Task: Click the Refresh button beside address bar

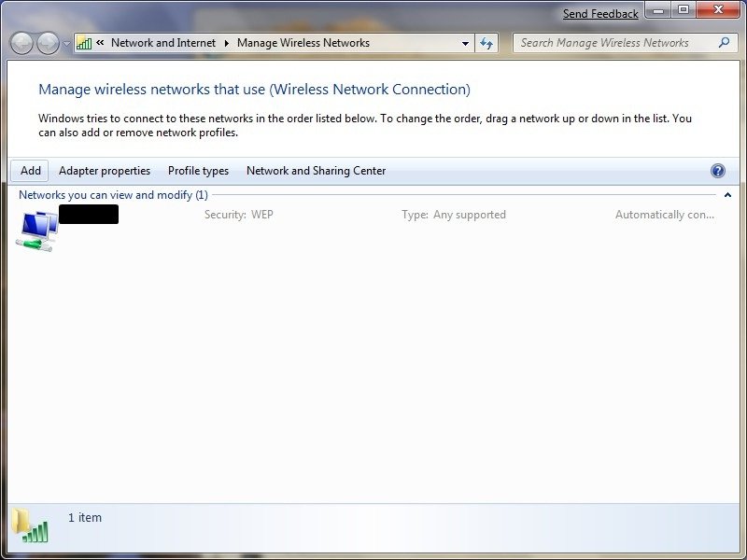Action: tap(486, 43)
